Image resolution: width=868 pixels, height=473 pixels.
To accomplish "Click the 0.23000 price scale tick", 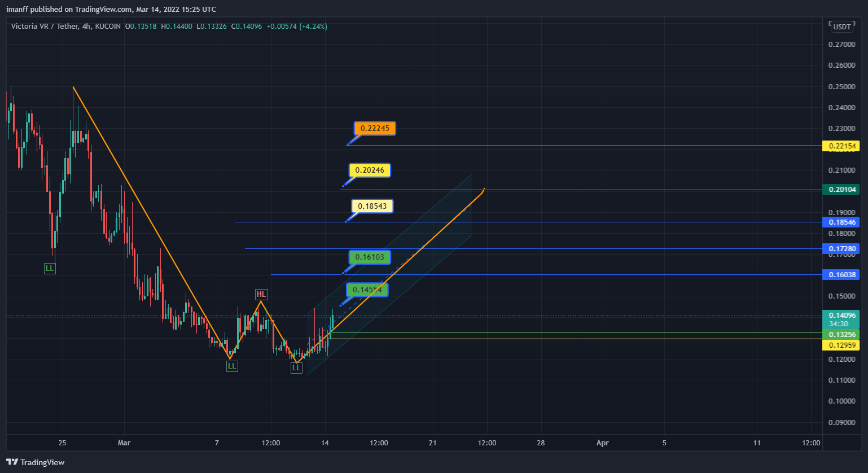I will 841,129.
